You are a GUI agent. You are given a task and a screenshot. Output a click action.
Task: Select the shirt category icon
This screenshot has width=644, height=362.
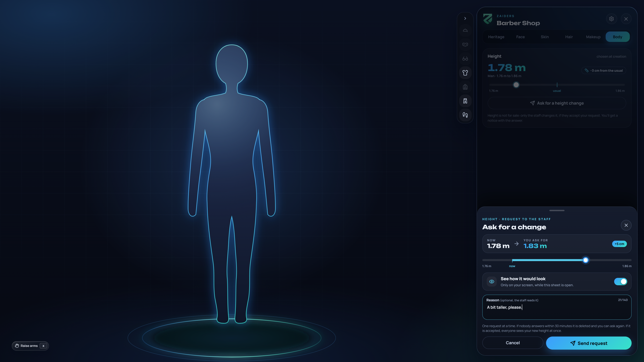(465, 73)
